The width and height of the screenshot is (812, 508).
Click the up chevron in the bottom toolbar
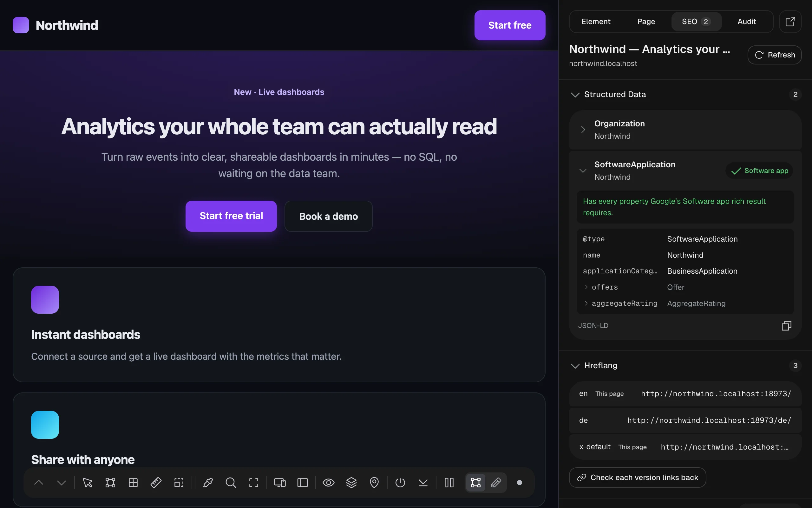[39, 483]
